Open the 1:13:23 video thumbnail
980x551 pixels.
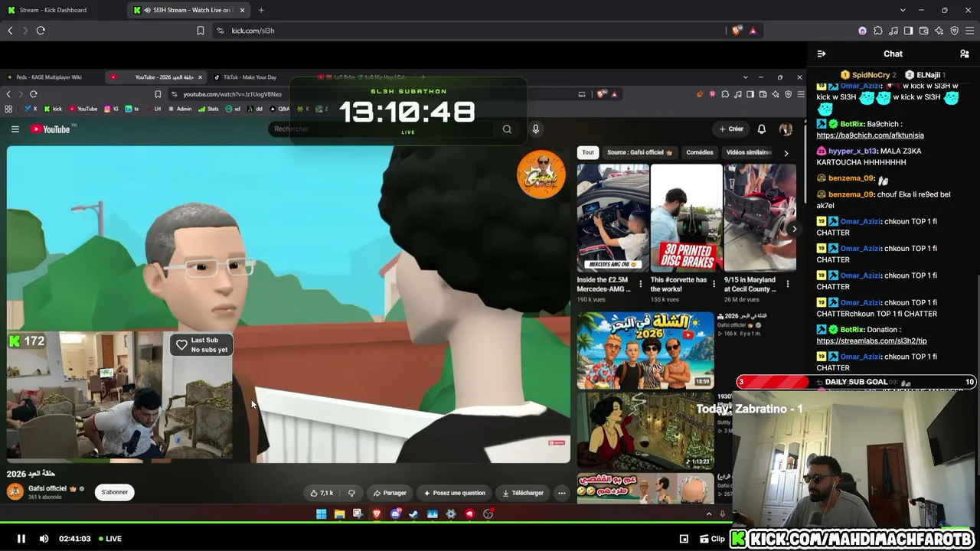645,430
